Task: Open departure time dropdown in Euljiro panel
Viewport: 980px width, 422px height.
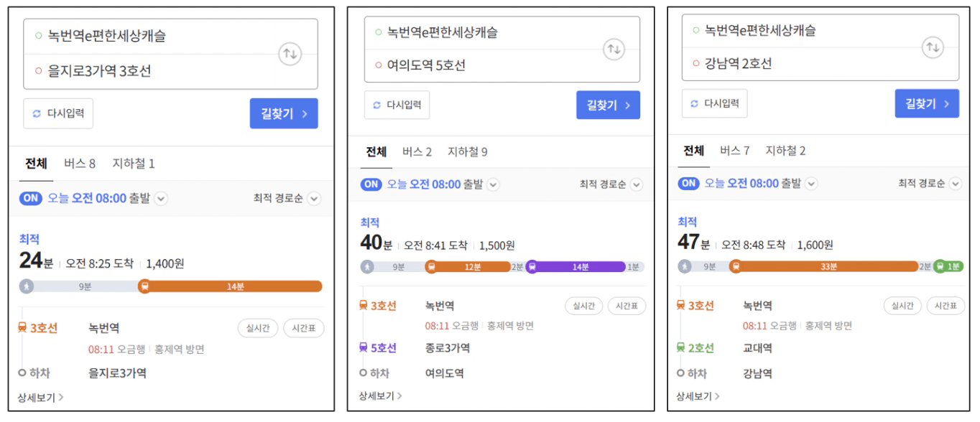Action: click(x=161, y=199)
